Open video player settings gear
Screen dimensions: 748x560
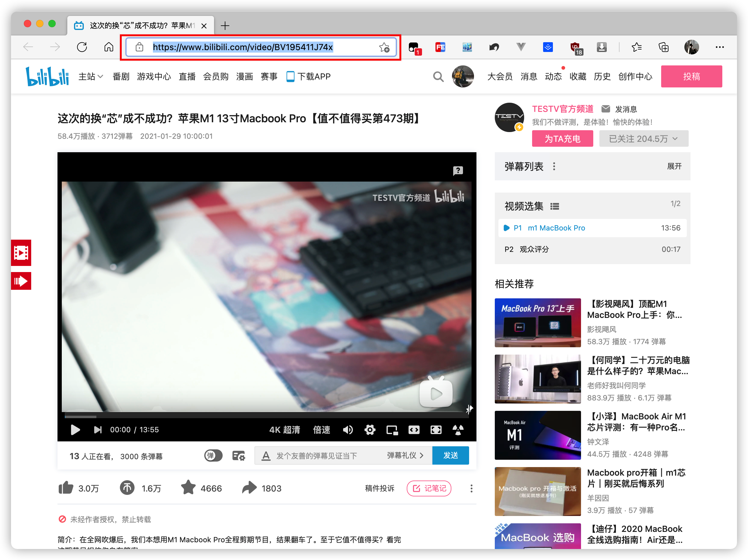pos(370,430)
